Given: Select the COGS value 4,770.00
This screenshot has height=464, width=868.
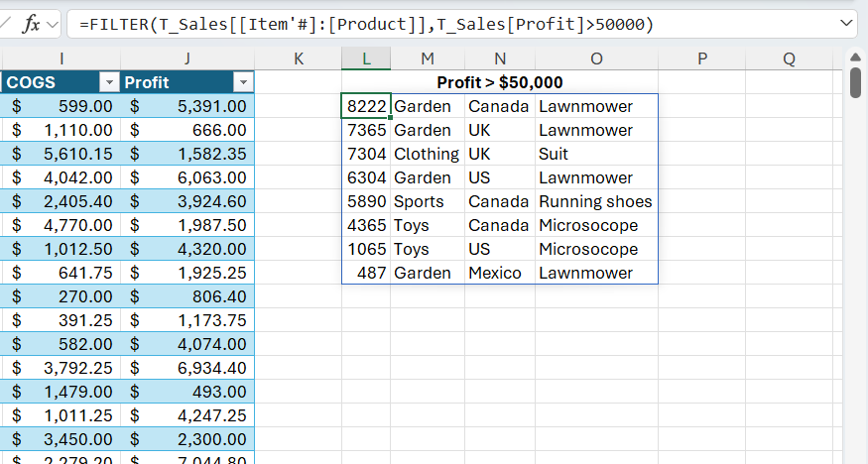Looking at the screenshot, I should click(x=61, y=225).
